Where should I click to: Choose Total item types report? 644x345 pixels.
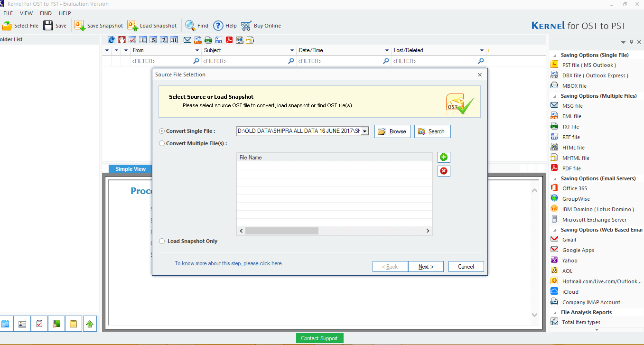(x=581, y=322)
